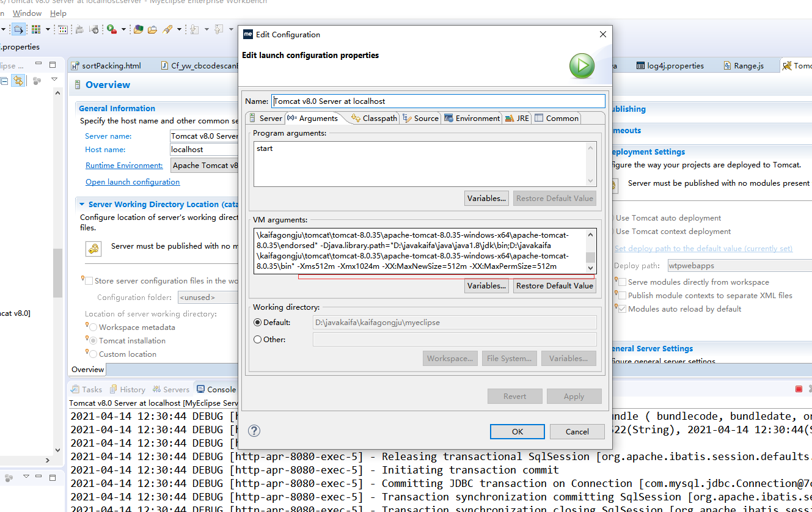Click the open type folder toolbar icon

pos(139,29)
